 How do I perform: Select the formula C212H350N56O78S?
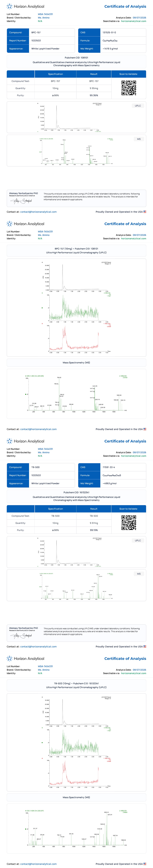click(x=112, y=475)
